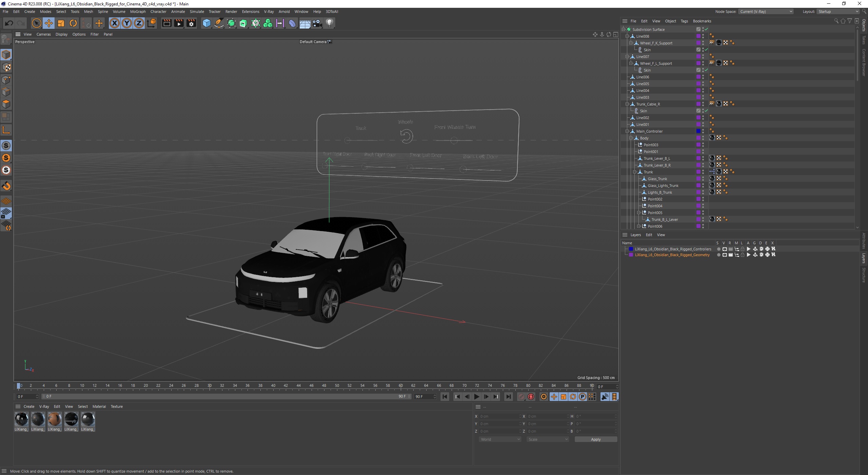Toggle Autokeying button
868x475 pixels.
pyautogui.click(x=531, y=397)
